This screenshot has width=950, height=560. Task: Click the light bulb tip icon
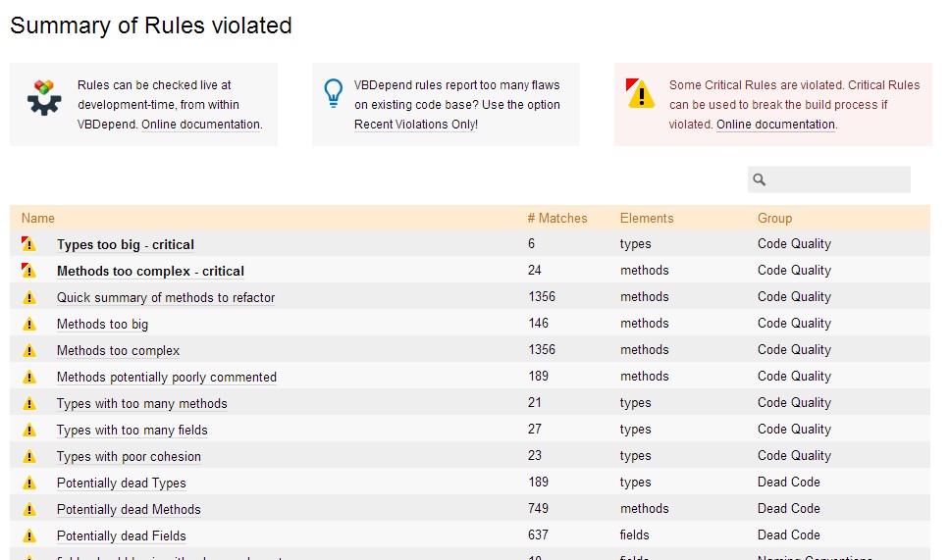[333, 93]
